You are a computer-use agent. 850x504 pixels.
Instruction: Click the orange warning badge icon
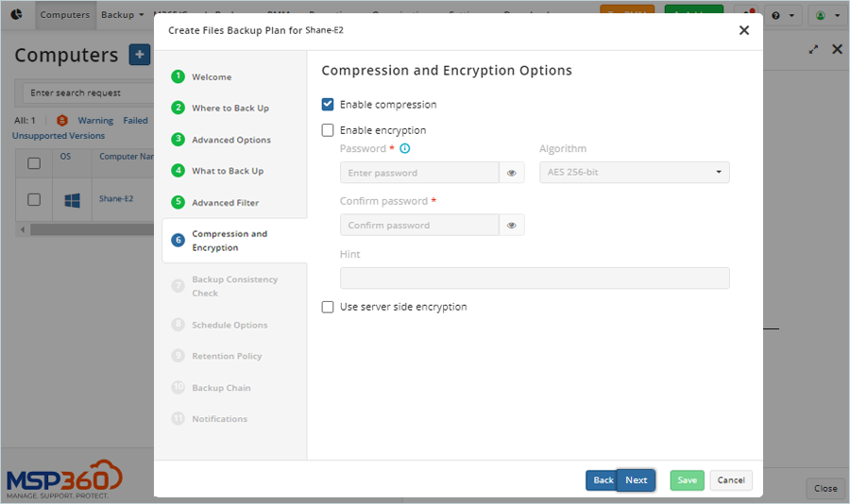(62, 121)
